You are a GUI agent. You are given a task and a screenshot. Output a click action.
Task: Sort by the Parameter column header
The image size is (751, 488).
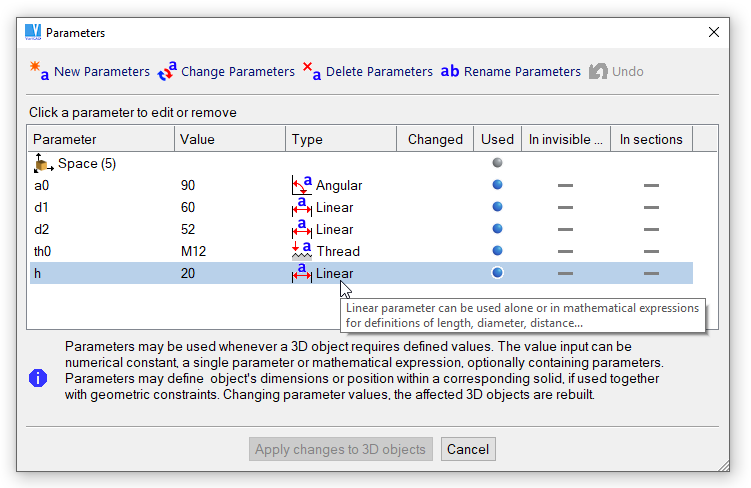pyautogui.click(x=102, y=139)
